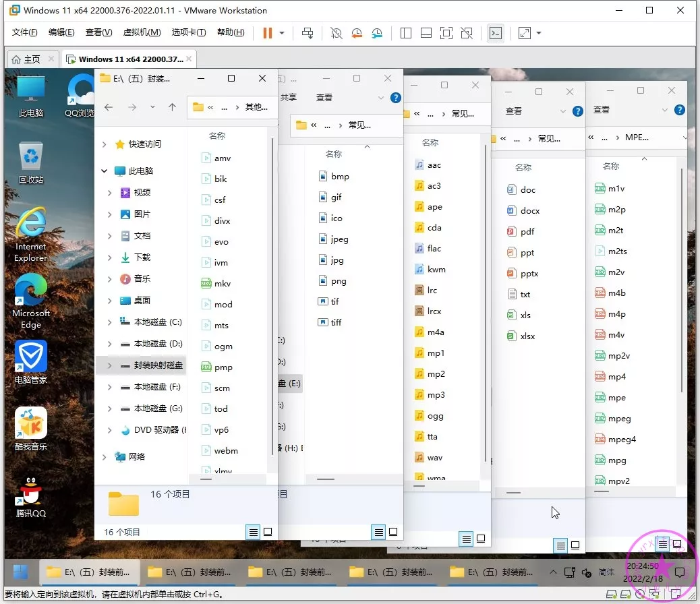Viewport: 700px width, 604px height.
Task: Switch to the 主页 tab
Action: point(26,59)
